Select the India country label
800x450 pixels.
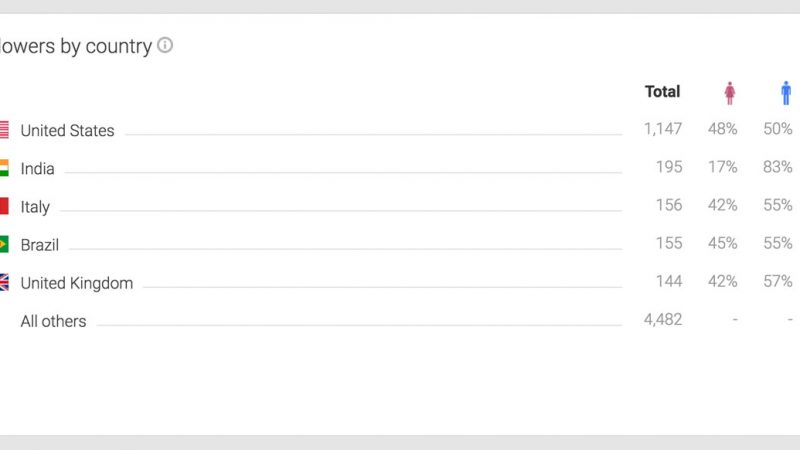[37, 169]
